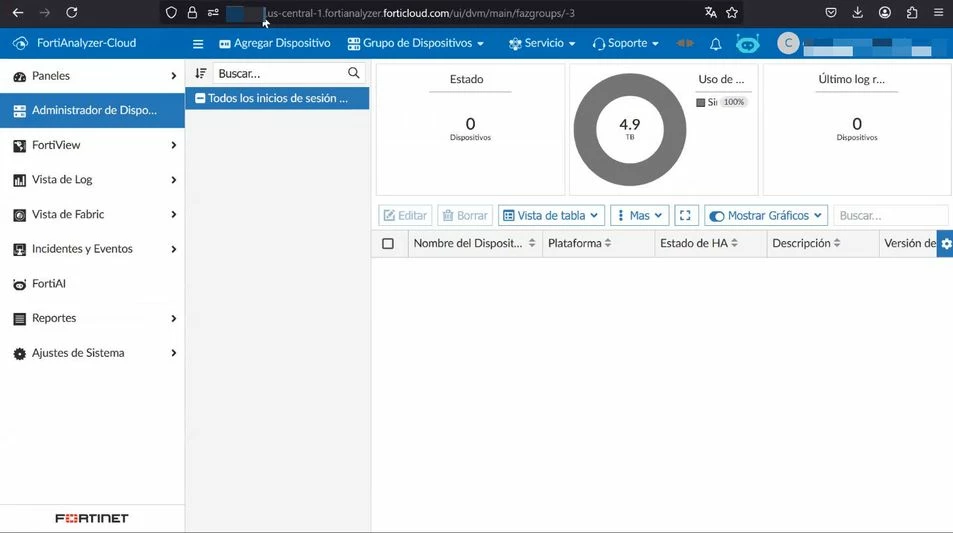Click the Último log recibido widget title
This screenshot has width=953, height=533.
pyautogui.click(x=852, y=79)
